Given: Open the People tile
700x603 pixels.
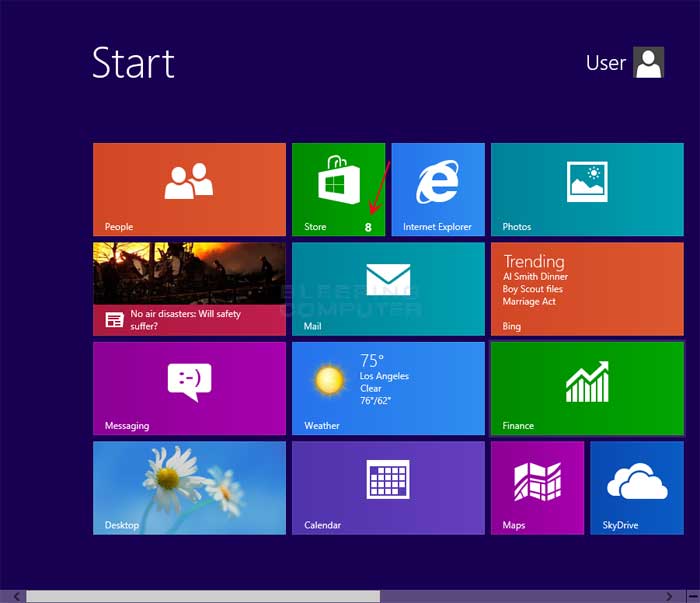Looking at the screenshot, I should [x=189, y=189].
